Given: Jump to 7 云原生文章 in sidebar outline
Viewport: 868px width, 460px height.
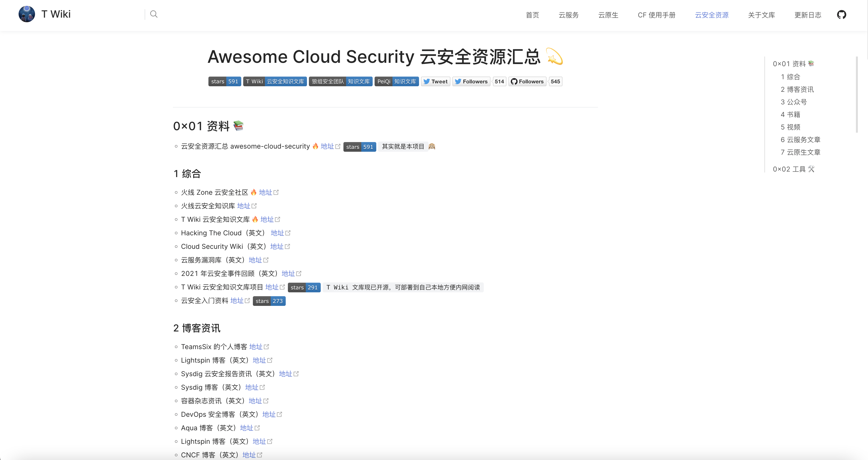Looking at the screenshot, I should [x=800, y=152].
